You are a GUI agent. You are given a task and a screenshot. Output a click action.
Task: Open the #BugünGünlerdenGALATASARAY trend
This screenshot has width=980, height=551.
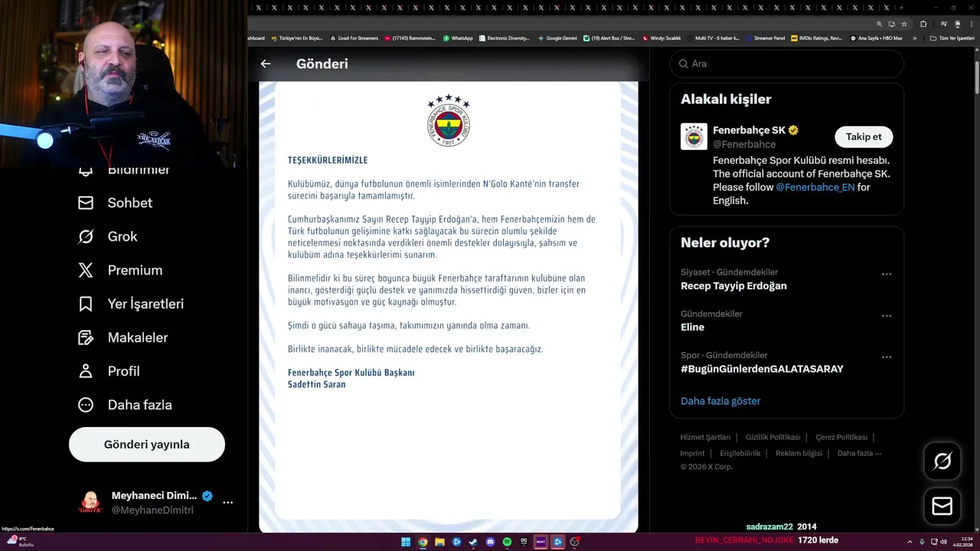pos(762,369)
